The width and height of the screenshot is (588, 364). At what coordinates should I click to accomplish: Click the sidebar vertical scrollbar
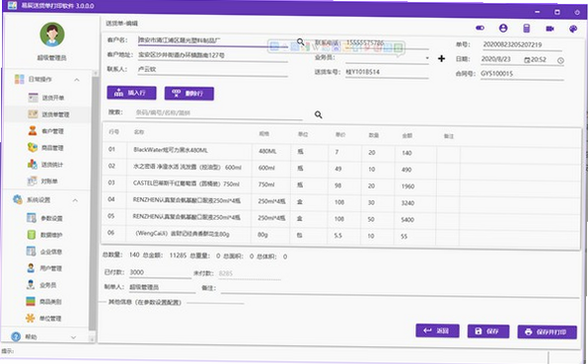point(93,204)
